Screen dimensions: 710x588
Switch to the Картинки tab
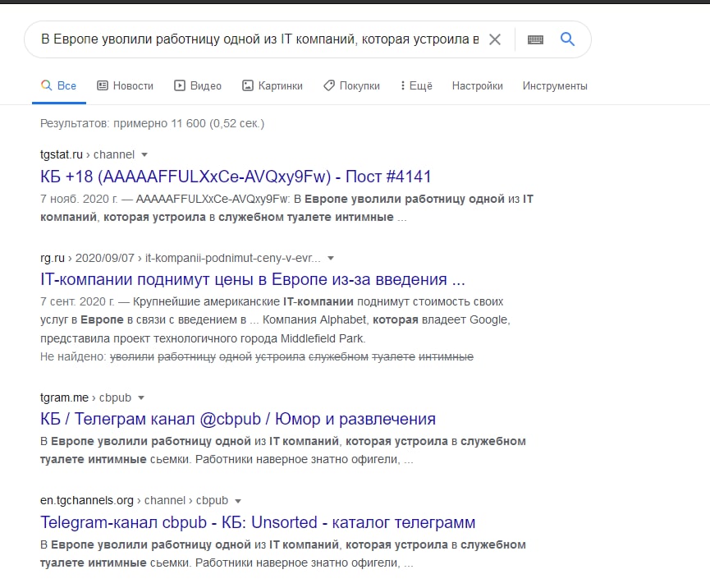(x=273, y=85)
